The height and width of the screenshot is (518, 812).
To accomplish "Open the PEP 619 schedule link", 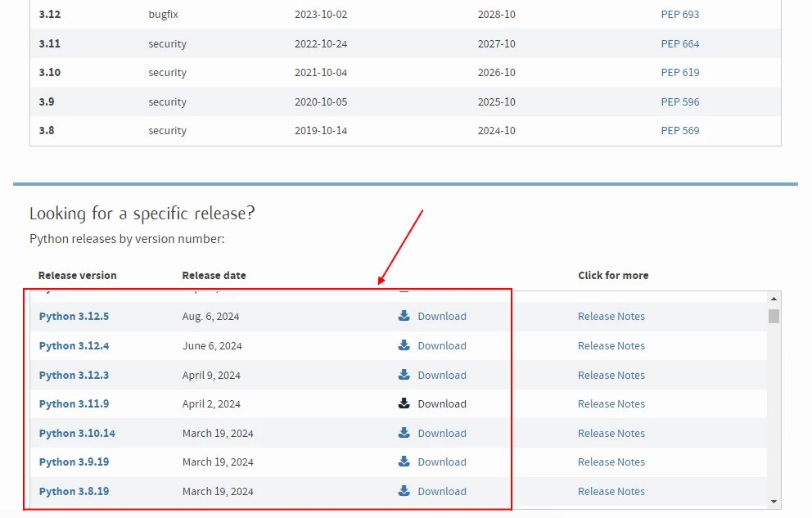I will coord(680,73).
